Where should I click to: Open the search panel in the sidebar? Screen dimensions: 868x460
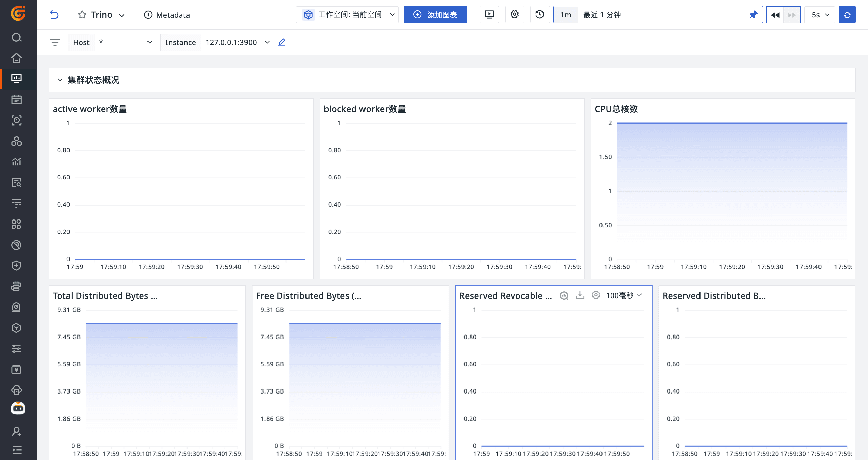(16, 37)
